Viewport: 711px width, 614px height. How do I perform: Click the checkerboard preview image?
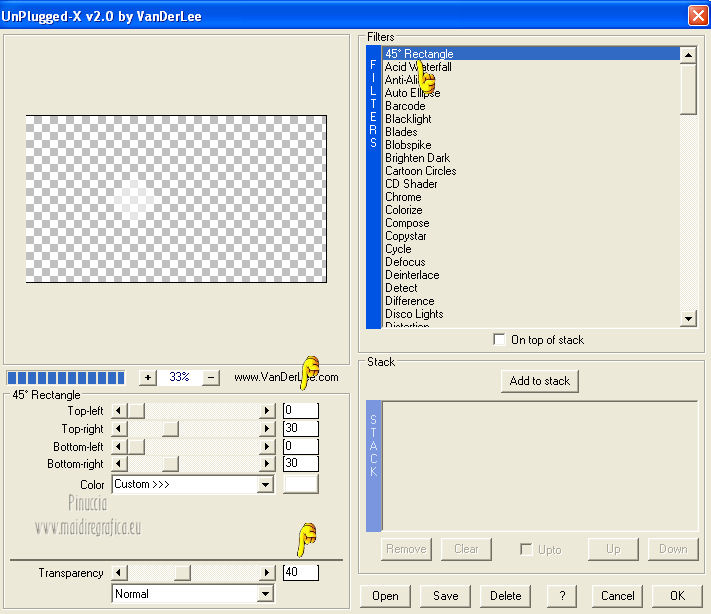coord(176,199)
